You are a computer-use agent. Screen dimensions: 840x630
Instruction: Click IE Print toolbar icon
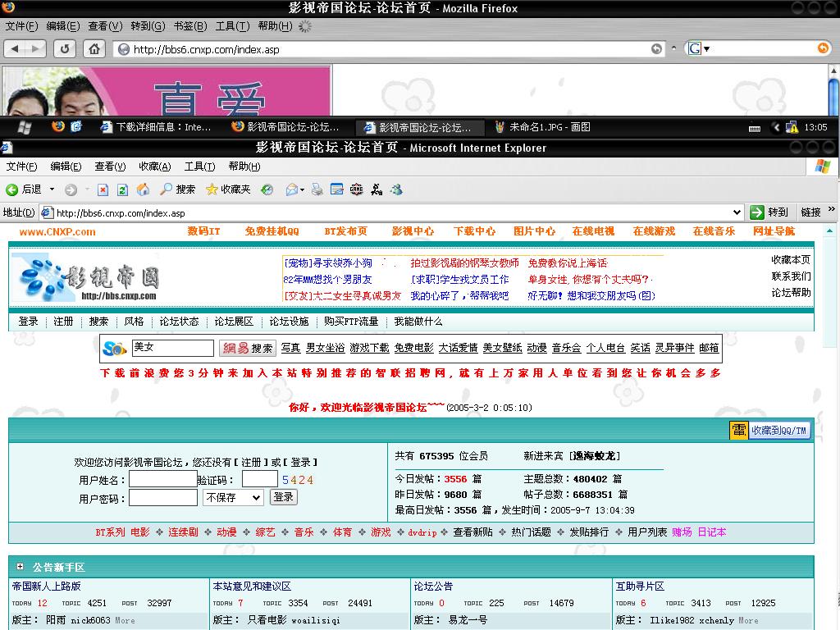pyautogui.click(x=317, y=189)
